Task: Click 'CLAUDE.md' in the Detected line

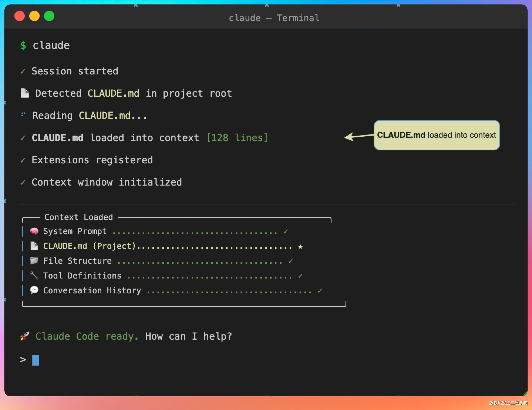Action: [x=113, y=93]
